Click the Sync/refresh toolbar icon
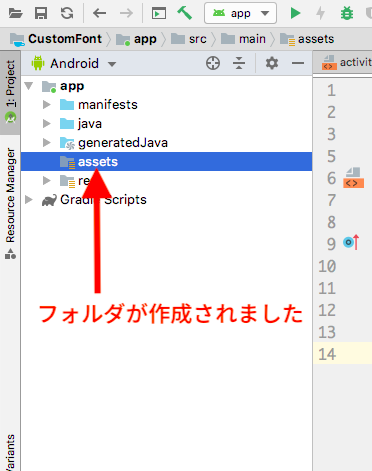 click(67, 13)
